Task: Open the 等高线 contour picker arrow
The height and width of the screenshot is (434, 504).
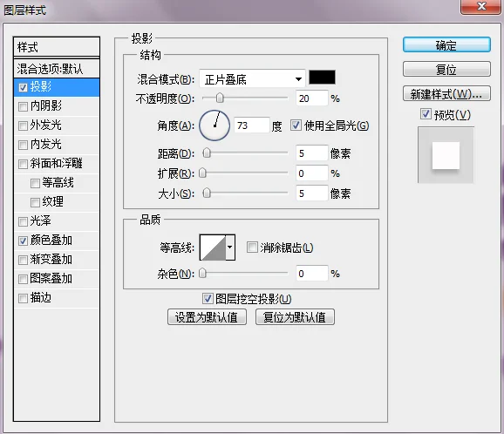Action: (x=230, y=247)
